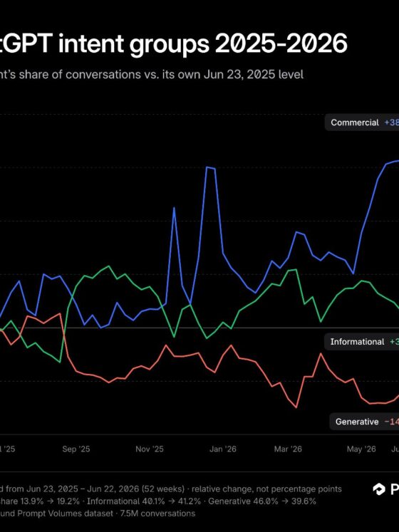Select the Sep '25 axis label
399x532 pixels.
click(x=76, y=449)
